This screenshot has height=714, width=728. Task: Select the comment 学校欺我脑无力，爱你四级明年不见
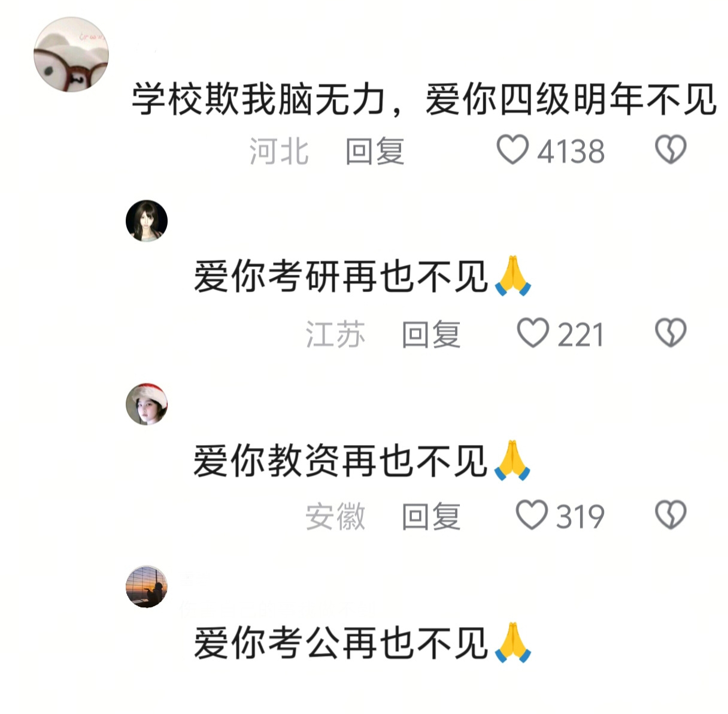point(424,99)
